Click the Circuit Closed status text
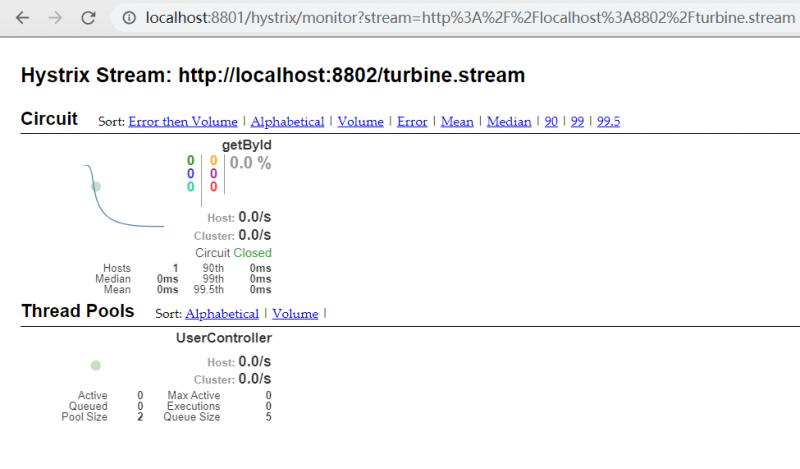Screen dimensions: 800x469 (x=233, y=253)
